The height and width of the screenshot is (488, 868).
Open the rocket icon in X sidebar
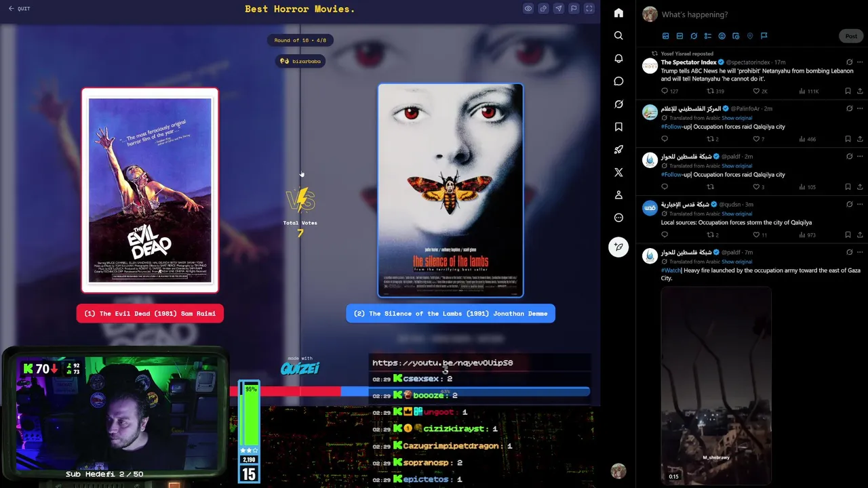pyautogui.click(x=618, y=150)
